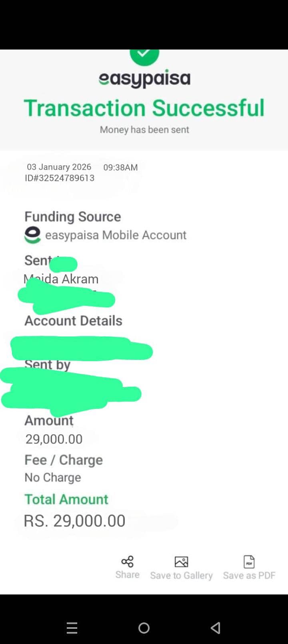Tap the Save as PDF file icon
Image resolution: width=288 pixels, height=644 pixels.
(x=249, y=562)
